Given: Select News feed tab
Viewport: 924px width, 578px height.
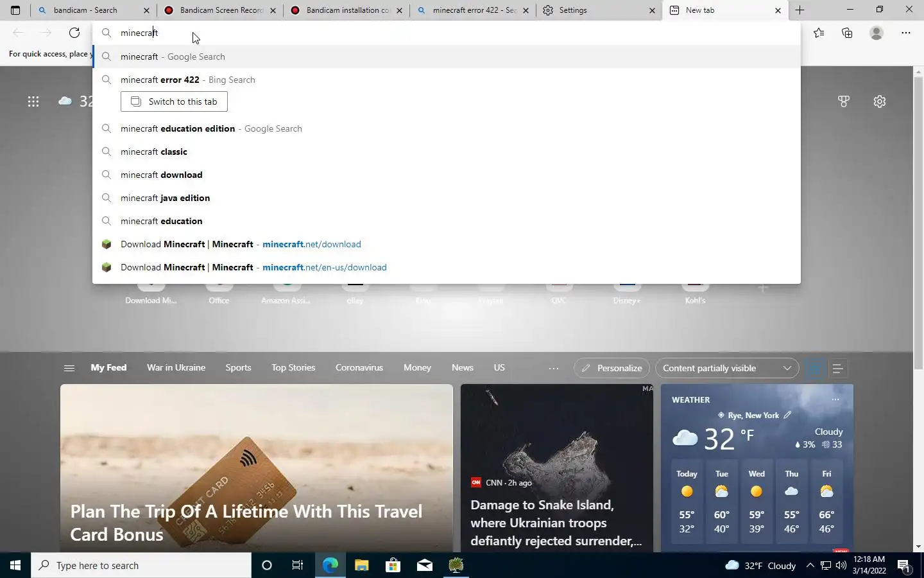Looking at the screenshot, I should (463, 367).
